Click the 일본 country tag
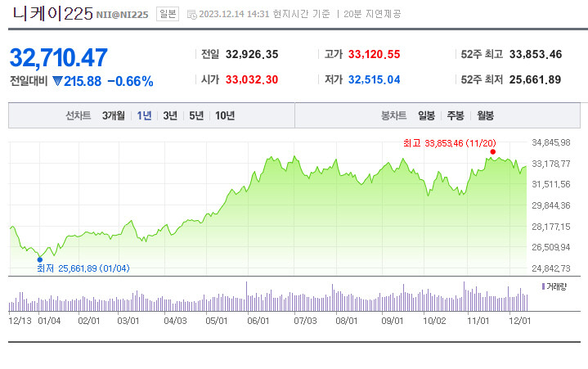The width and height of the screenshot is (588, 369). [168, 14]
